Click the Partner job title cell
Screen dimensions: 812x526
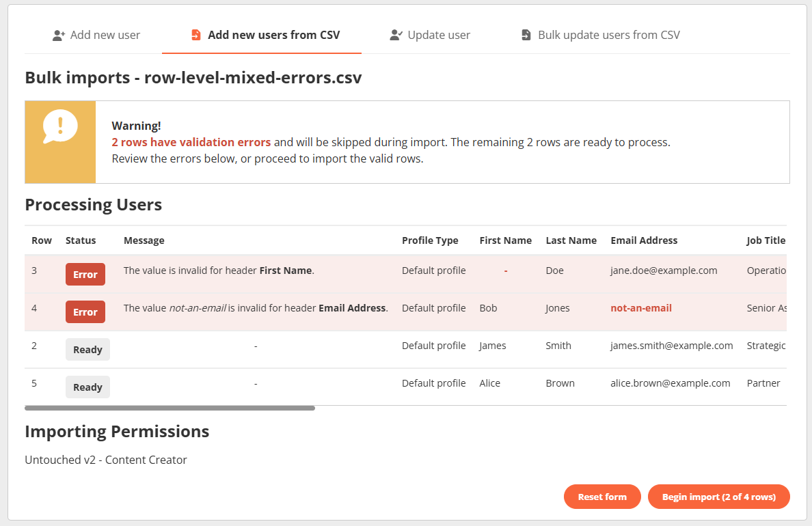[763, 383]
